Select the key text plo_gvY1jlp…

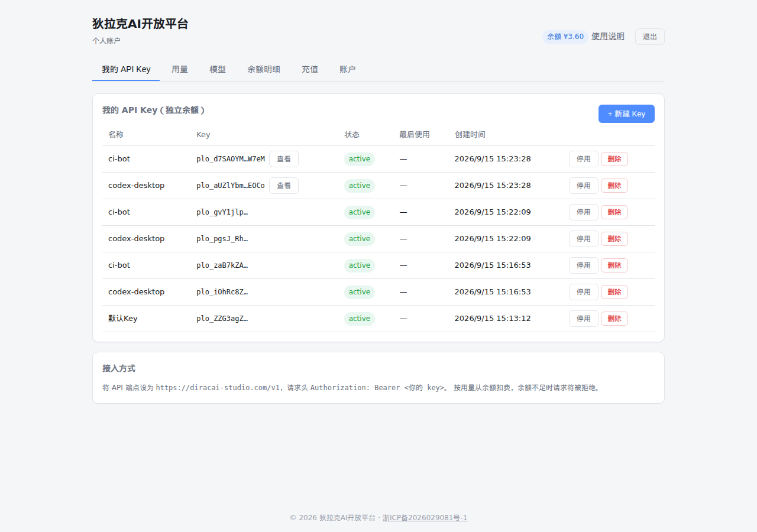coord(222,212)
